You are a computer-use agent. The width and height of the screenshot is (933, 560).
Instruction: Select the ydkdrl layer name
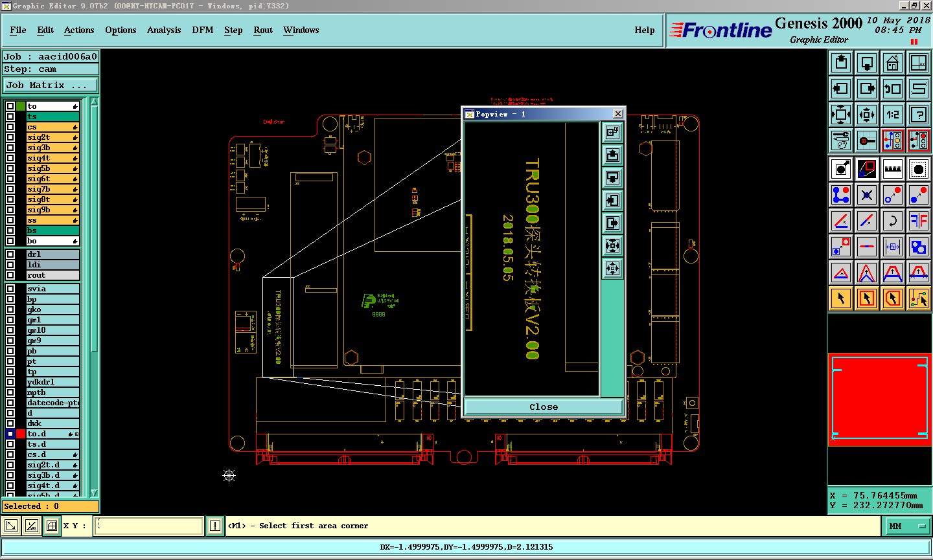tap(52, 382)
